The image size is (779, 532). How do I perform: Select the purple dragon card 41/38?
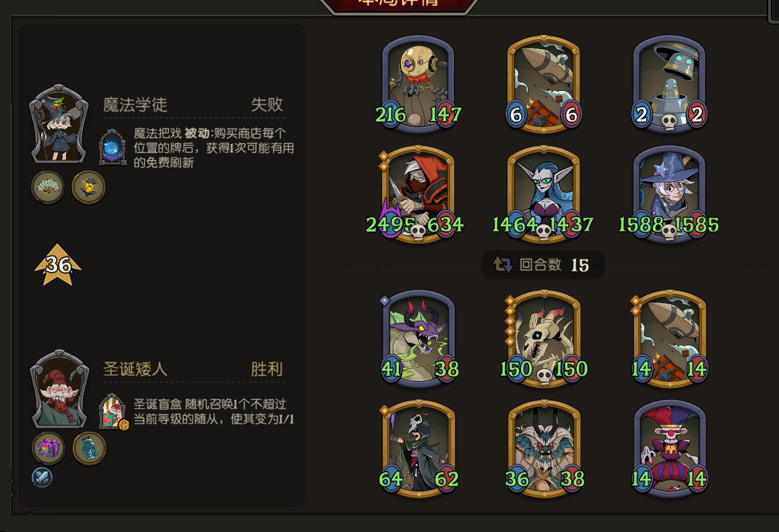point(418,339)
